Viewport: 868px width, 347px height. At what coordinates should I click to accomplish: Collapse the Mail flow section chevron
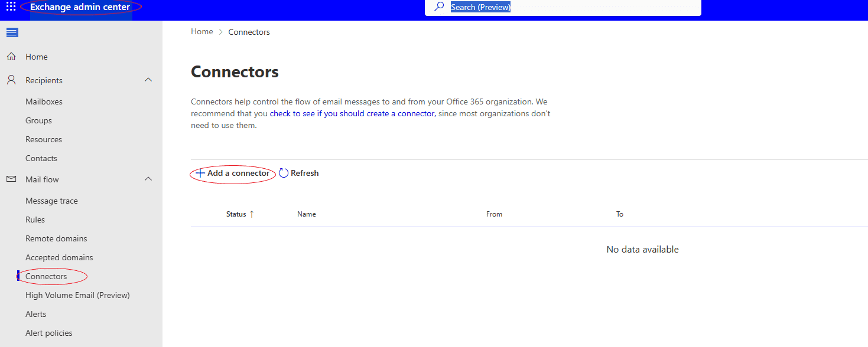pos(148,179)
